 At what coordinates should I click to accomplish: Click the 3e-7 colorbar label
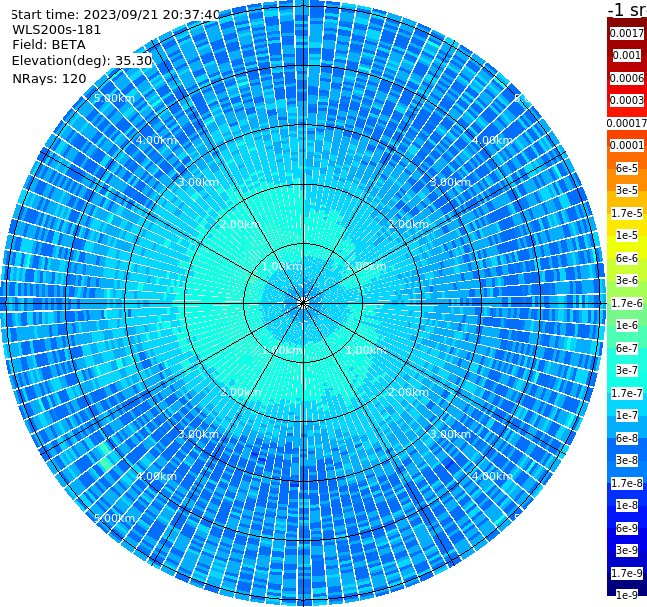point(627,370)
